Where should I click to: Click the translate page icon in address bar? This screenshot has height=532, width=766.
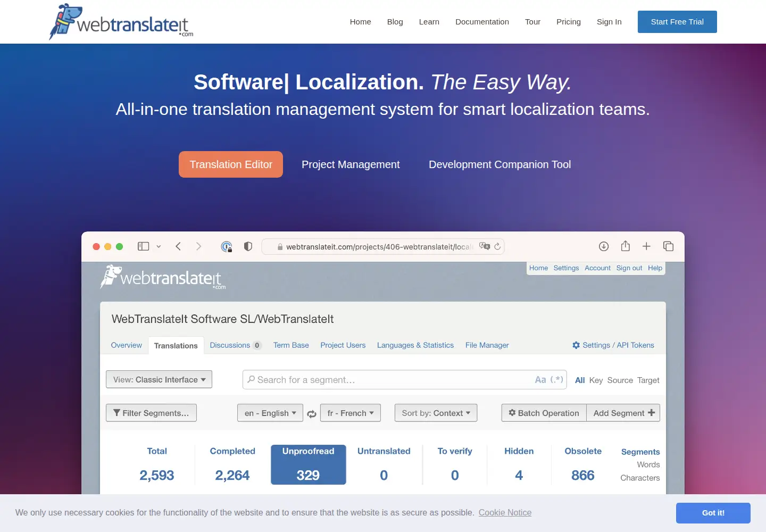pyautogui.click(x=484, y=246)
